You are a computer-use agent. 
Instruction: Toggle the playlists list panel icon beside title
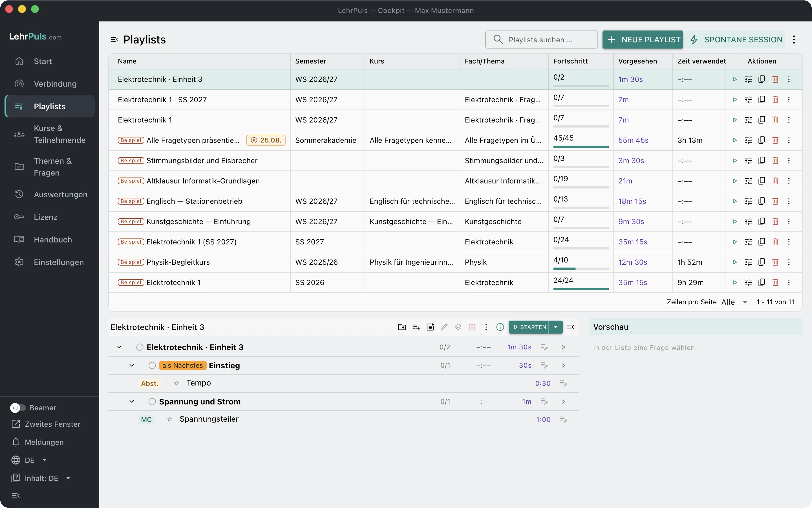pos(114,40)
